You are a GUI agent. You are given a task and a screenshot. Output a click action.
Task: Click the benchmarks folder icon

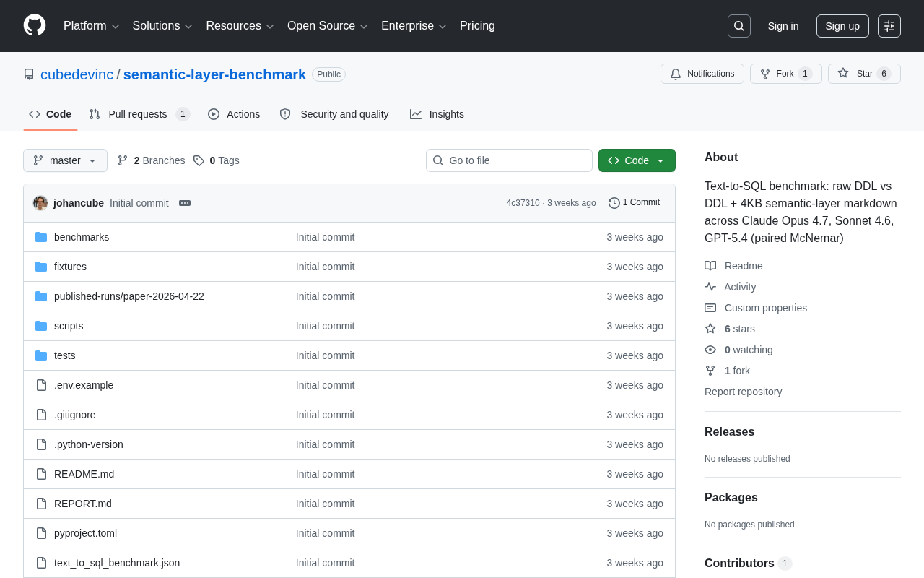41,237
